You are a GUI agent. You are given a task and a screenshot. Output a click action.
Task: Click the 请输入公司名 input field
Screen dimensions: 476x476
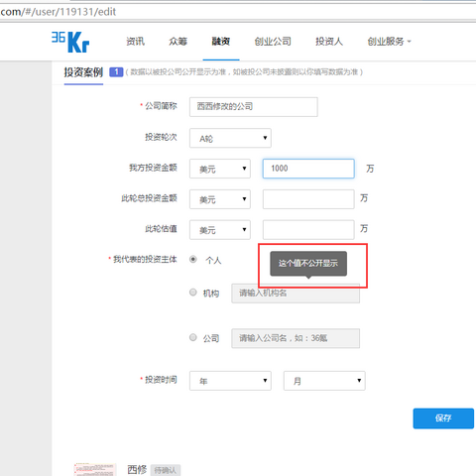click(x=296, y=338)
